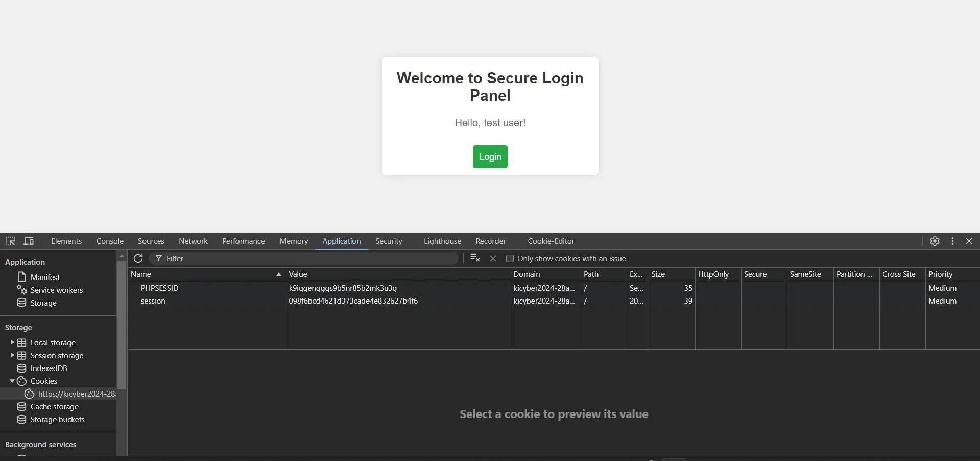Viewport: 980px width, 461px height.
Task: Sort cookies by the Name column header
Action: pyautogui.click(x=204, y=274)
